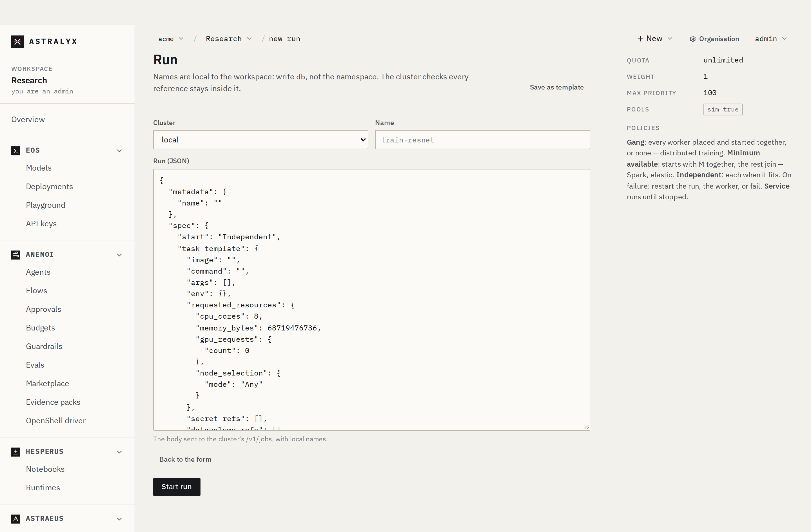Screen dimensions: 811x532
Task: Open the Playground page
Action: click(46, 205)
